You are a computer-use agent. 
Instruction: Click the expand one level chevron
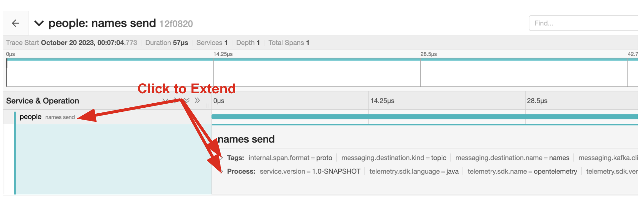coord(166,100)
